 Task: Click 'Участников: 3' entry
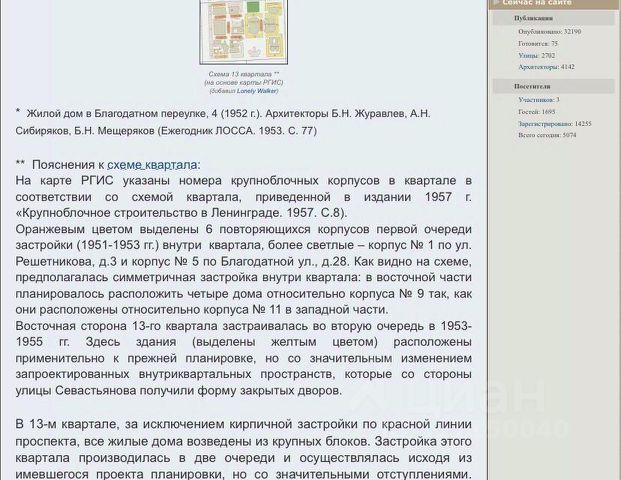[x=539, y=100]
